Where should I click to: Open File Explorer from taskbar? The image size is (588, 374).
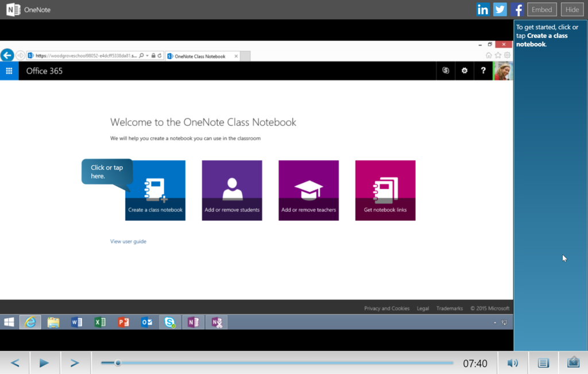click(x=53, y=322)
